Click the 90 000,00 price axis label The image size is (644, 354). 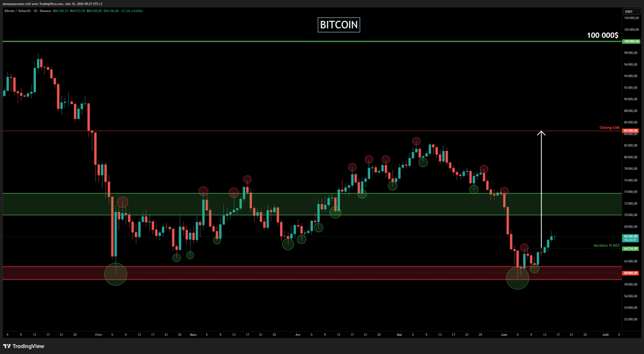click(x=631, y=99)
